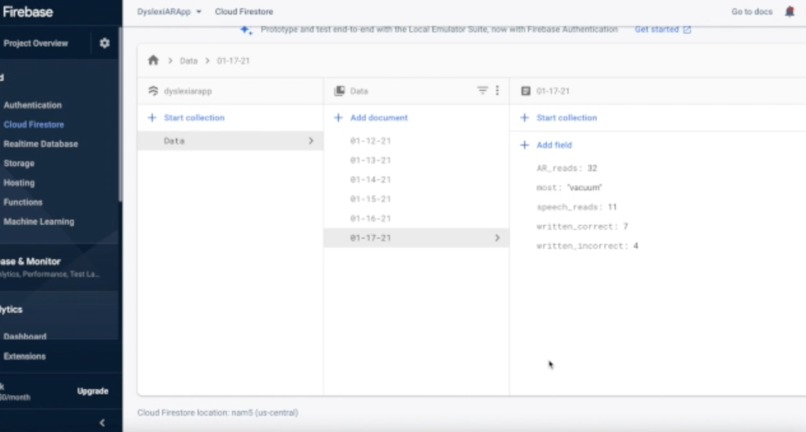Open Machine Learning in the sidebar
The height and width of the screenshot is (432, 806).
coord(39,222)
